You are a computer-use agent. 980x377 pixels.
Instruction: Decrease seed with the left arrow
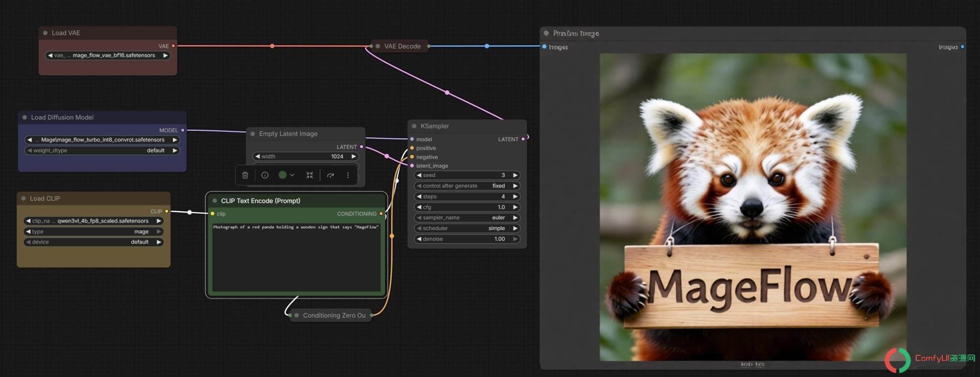tap(419, 175)
